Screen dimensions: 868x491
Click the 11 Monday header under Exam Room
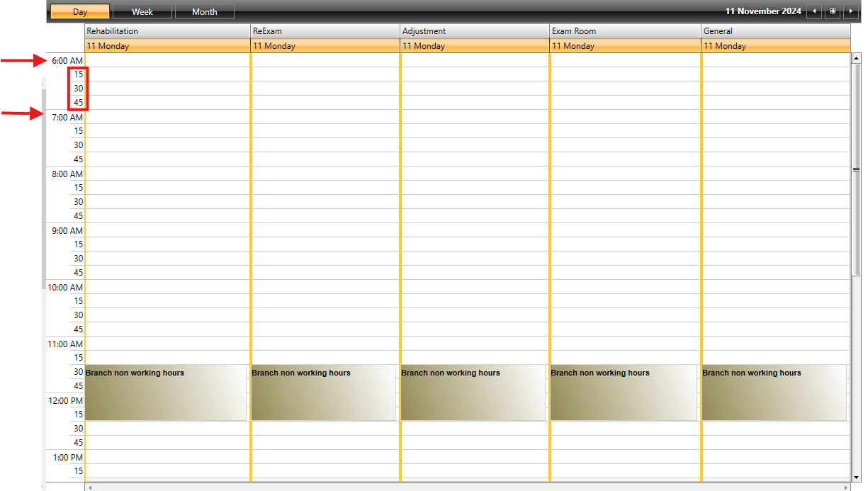625,46
